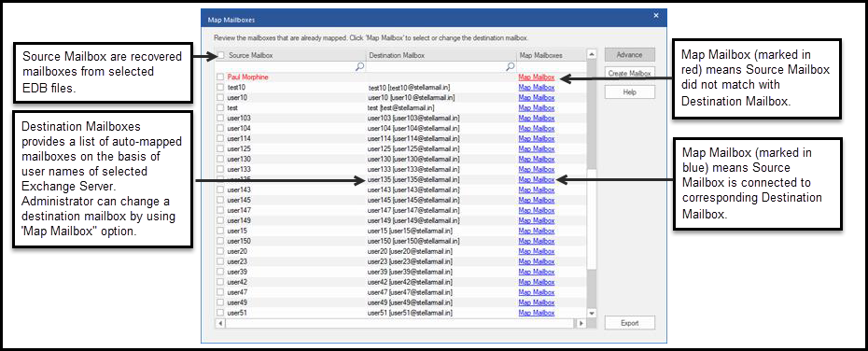The height and width of the screenshot is (351, 868).
Task: Click the horizontal scrollbar left arrow
Action: 219,323
